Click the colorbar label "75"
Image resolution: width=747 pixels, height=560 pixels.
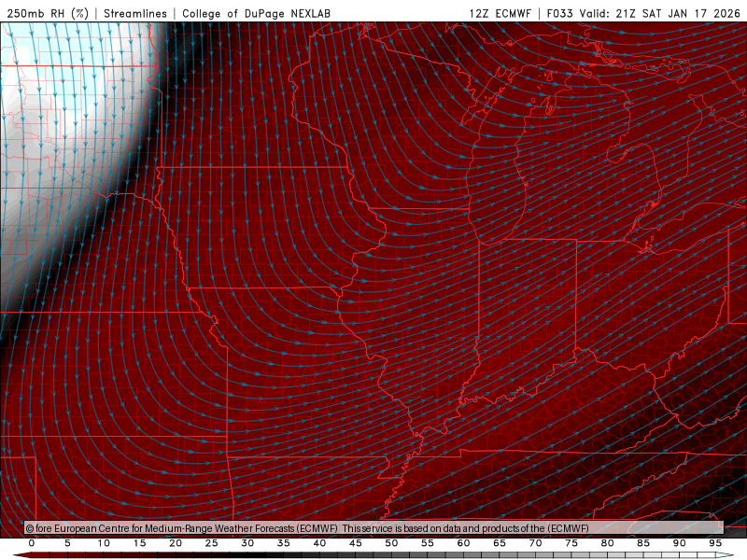click(571, 543)
